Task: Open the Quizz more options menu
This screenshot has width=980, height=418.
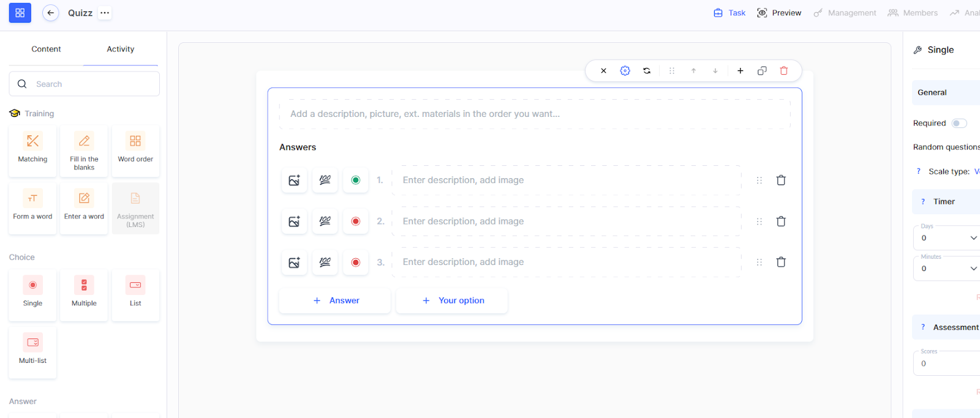Action: coord(105,13)
